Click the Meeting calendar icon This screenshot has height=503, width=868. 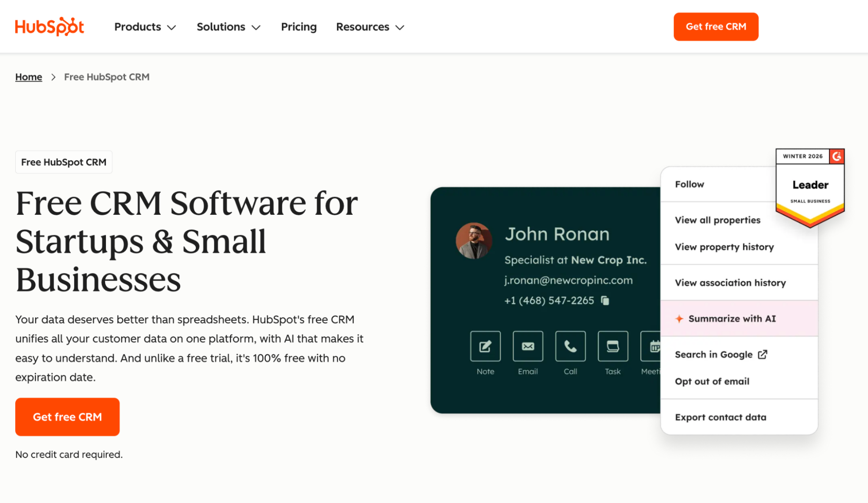coord(651,346)
